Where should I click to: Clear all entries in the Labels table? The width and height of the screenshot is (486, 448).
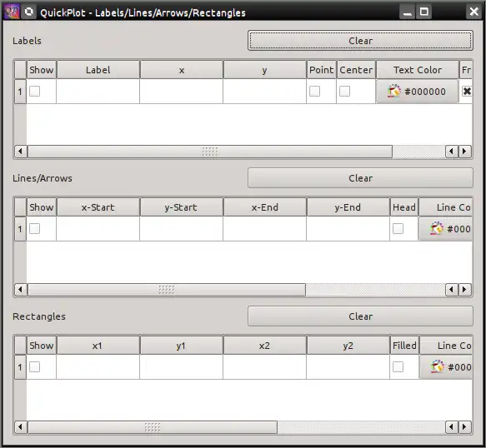tap(360, 40)
